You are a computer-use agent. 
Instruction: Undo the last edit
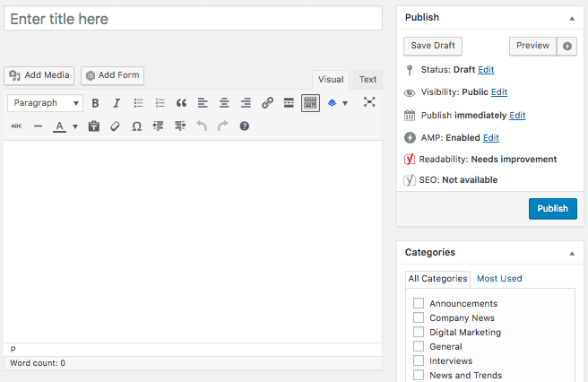[202, 126]
